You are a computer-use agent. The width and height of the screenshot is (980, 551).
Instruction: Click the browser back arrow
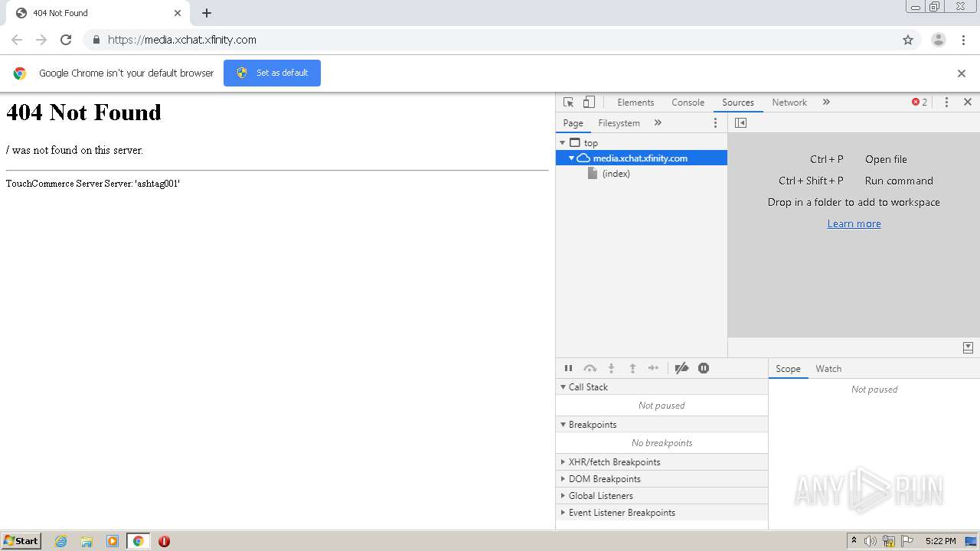[x=17, y=40]
